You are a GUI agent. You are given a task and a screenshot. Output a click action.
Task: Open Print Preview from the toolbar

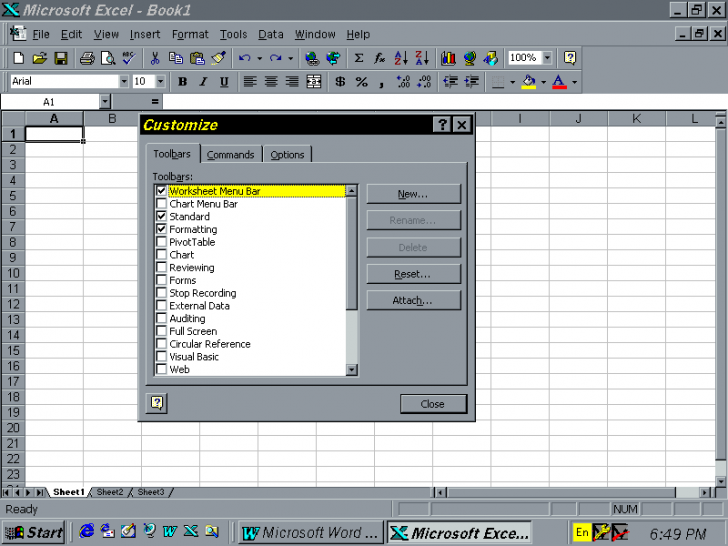[108, 58]
